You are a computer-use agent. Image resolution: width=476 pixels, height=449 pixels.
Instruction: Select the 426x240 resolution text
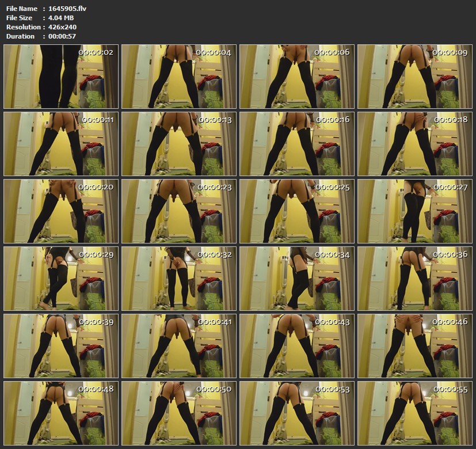[63, 27]
